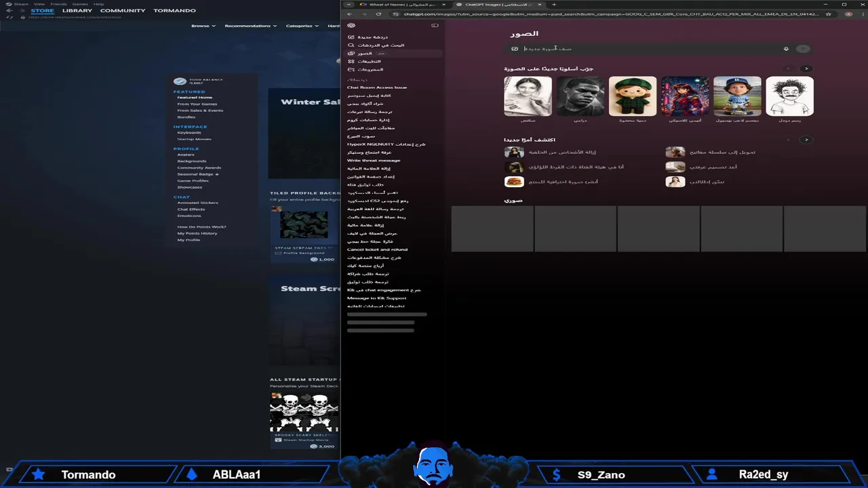Image resolution: width=868 pixels, height=488 pixels.
Task: Select the plush doll style thumbnail
Action: coord(632,96)
